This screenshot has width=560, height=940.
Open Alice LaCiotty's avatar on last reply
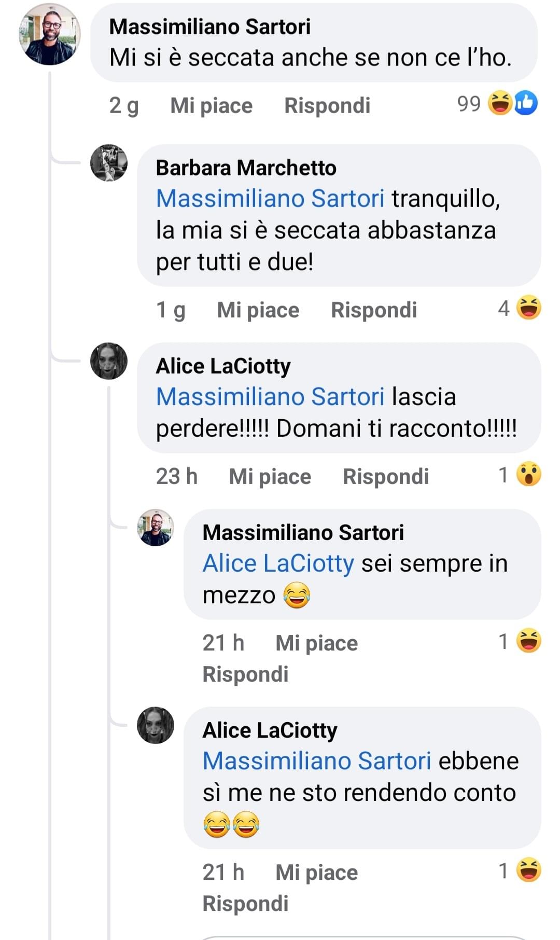coord(155,725)
